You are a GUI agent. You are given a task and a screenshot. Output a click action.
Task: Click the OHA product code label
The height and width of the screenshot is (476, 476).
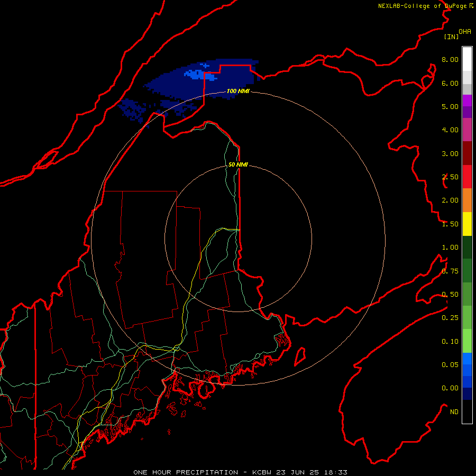click(465, 32)
